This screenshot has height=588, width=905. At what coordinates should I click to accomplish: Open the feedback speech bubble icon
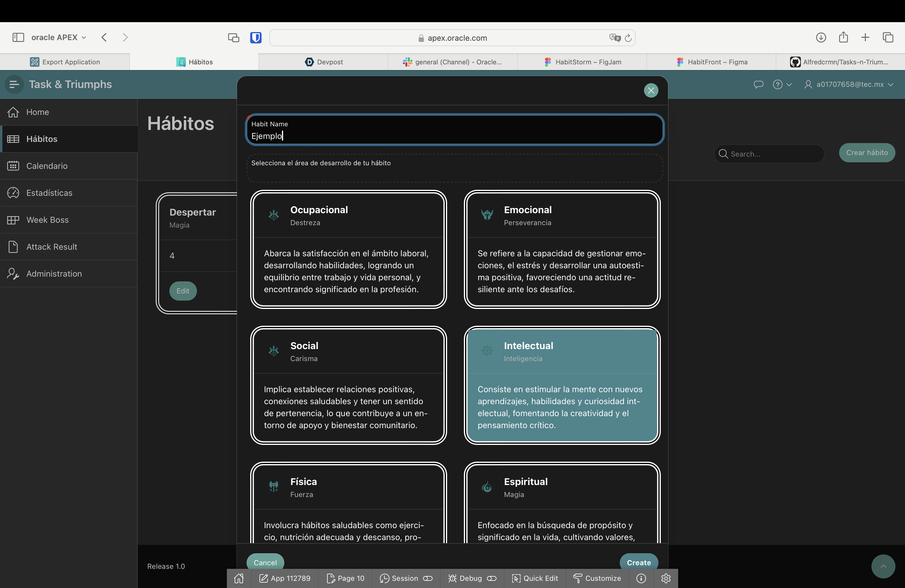tap(758, 84)
